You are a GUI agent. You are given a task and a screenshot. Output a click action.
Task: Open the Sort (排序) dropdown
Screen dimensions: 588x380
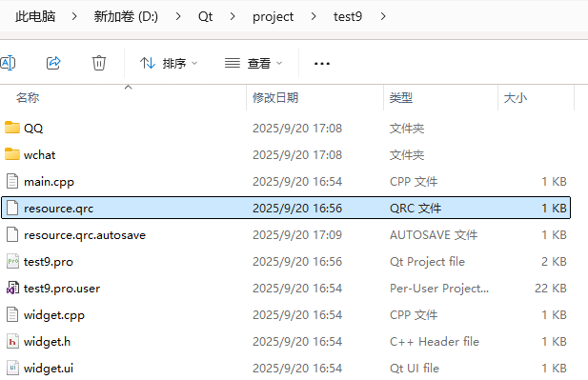tap(169, 63)
